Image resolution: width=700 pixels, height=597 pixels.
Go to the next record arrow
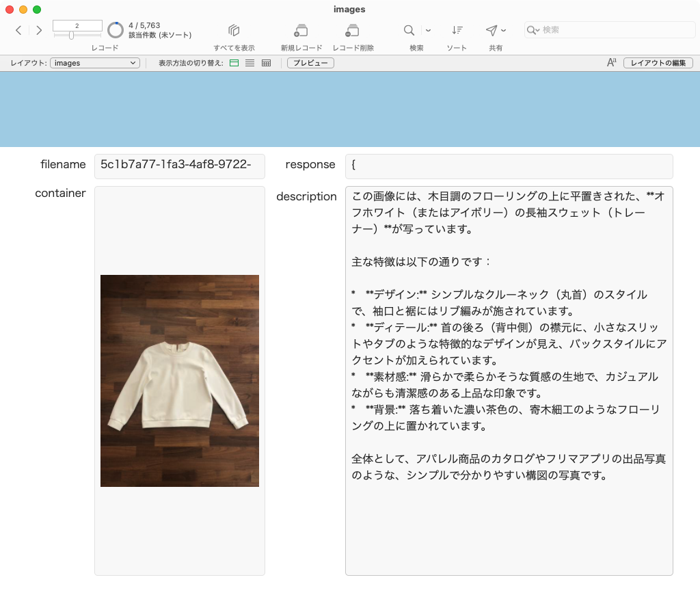tap(39, 30)
